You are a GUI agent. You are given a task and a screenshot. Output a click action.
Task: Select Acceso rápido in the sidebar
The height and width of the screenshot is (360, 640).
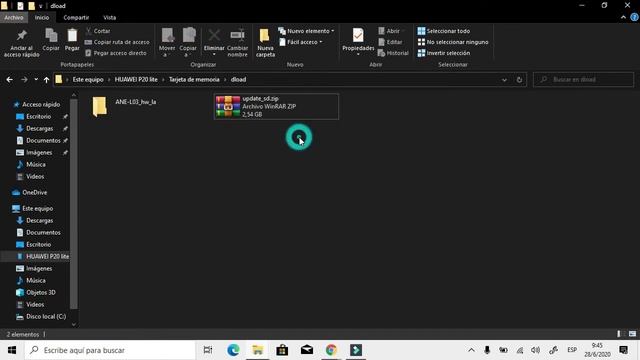[x=37, y=104]
